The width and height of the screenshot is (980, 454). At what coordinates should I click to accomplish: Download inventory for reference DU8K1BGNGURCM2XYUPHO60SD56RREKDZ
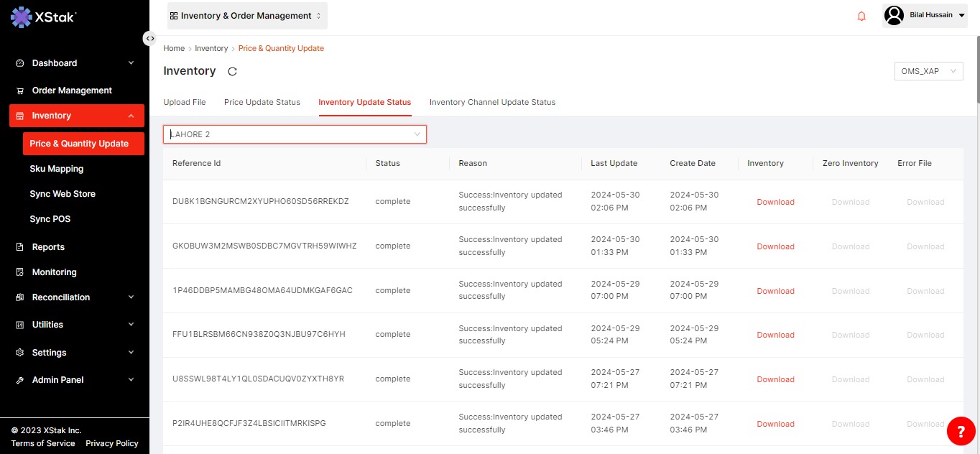click(x=775, y=202)
